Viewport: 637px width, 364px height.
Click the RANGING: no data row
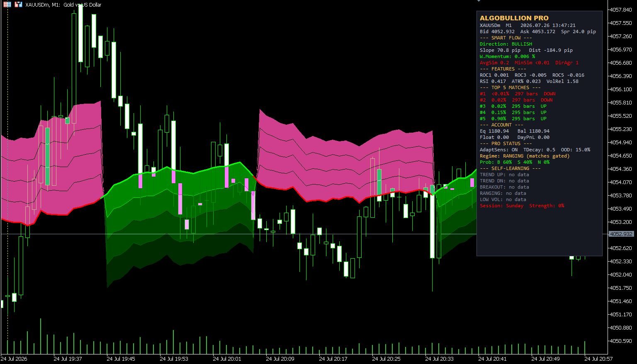click(503, 193)
